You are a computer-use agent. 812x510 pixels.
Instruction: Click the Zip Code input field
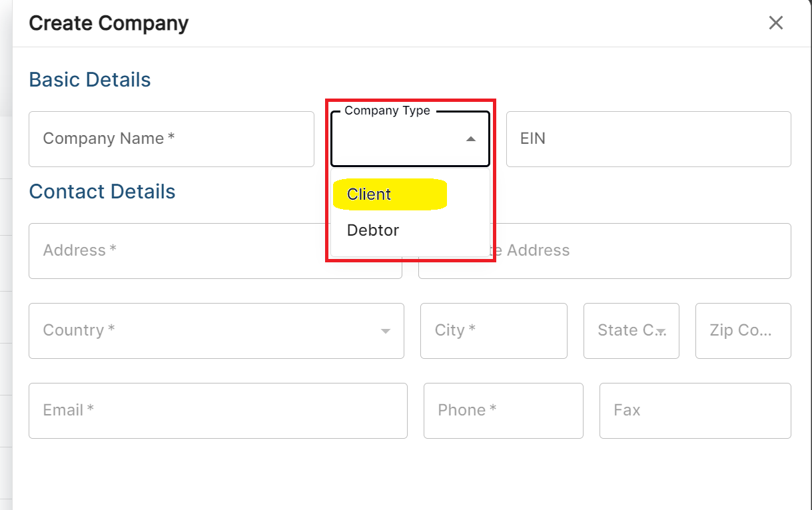coord(743,331)
